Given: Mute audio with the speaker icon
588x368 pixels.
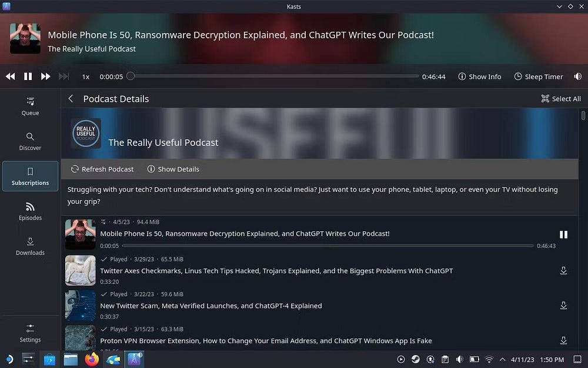Looking at the screenshot, I should click(x=577, y=77).
